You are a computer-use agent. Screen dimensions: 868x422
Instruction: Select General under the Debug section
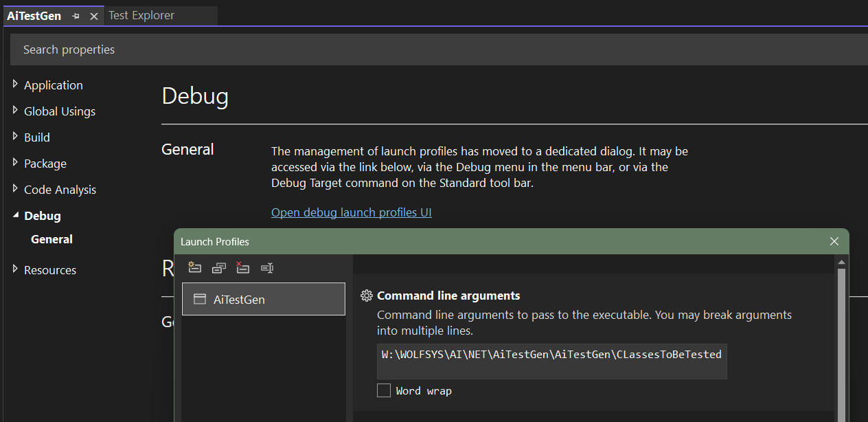[x=52, y=239]
